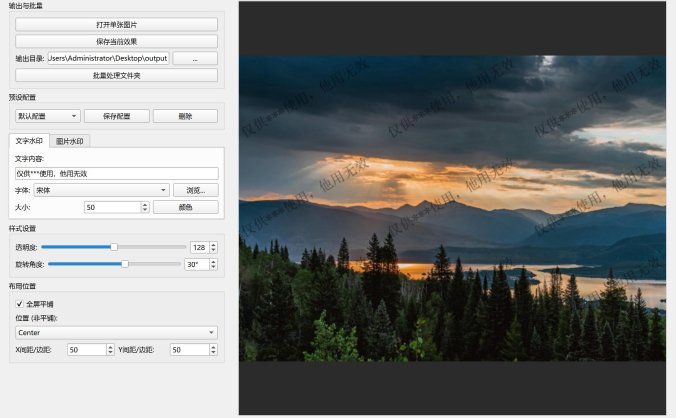Click the Y间距/边距 field
Screen dimensions: 676x418
[x=190, y=349]
